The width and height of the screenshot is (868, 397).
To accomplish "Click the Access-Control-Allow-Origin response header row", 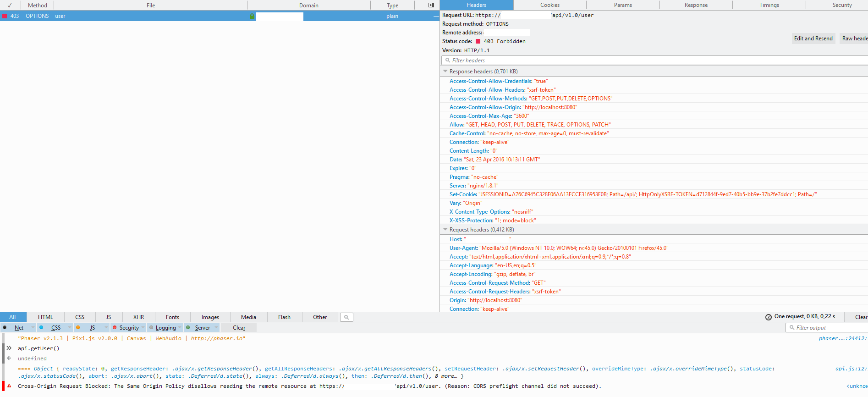I will coord(654,107).
